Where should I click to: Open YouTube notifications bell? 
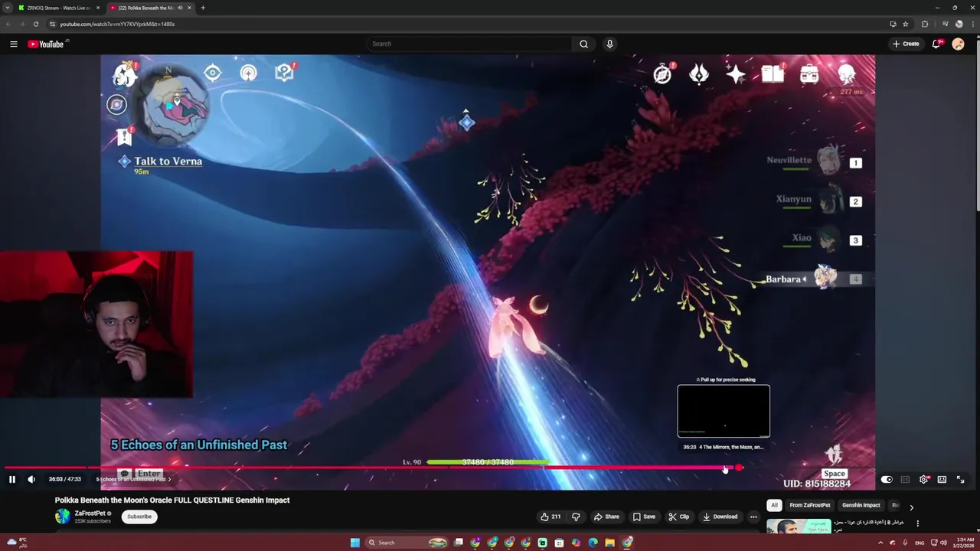coord(936,44)
